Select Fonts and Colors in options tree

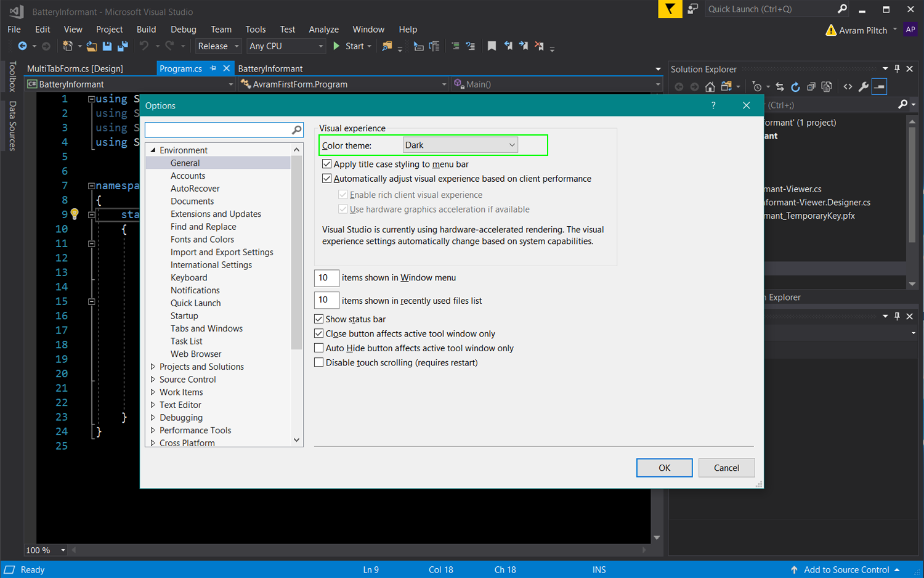click(203, 239)
